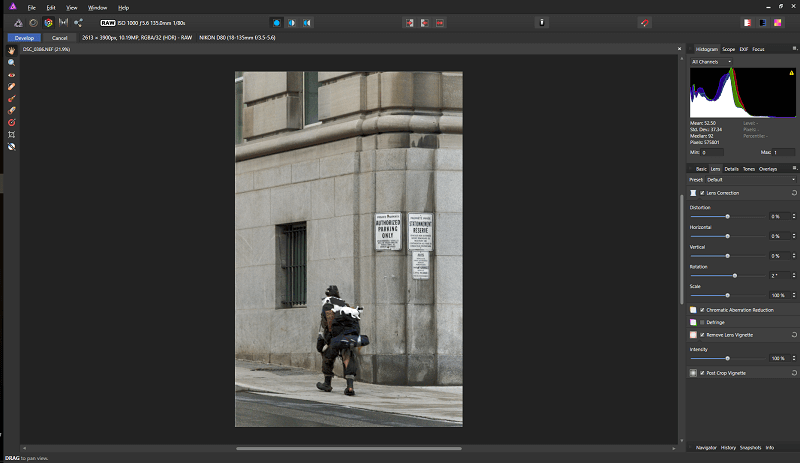The height and width of the screenshot is (463, 800).
Task: Open the Assistant options icon
Action: tap(542, 22)
